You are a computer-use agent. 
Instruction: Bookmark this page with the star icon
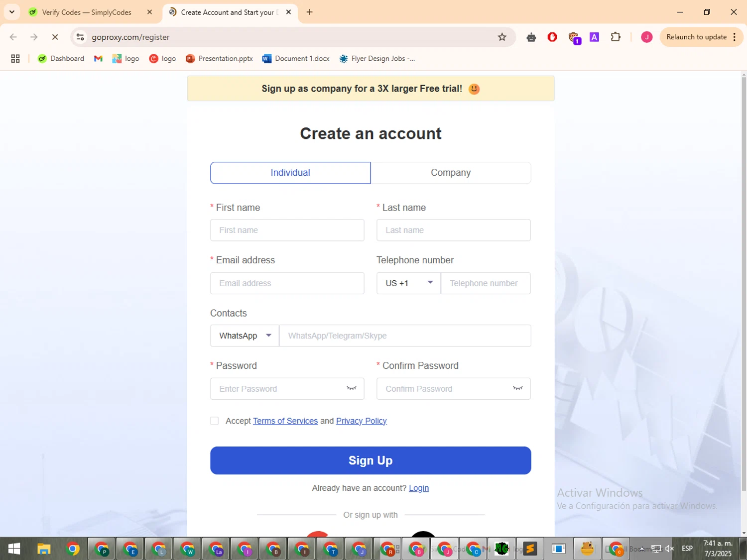click(502, 37)
